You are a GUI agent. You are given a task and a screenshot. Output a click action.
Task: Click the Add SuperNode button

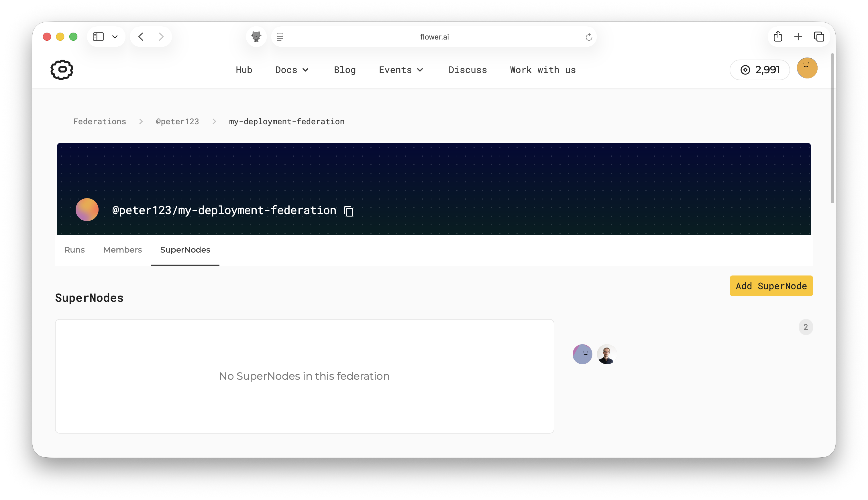point(771,286)
